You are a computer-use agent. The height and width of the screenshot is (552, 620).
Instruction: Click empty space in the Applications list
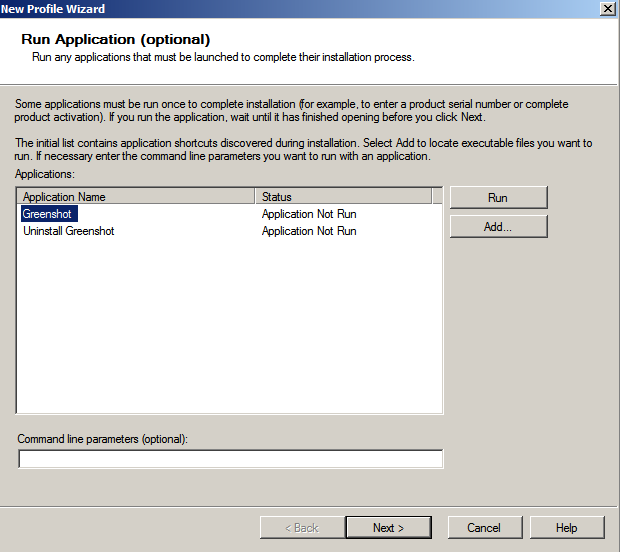(x=230, y=330)
